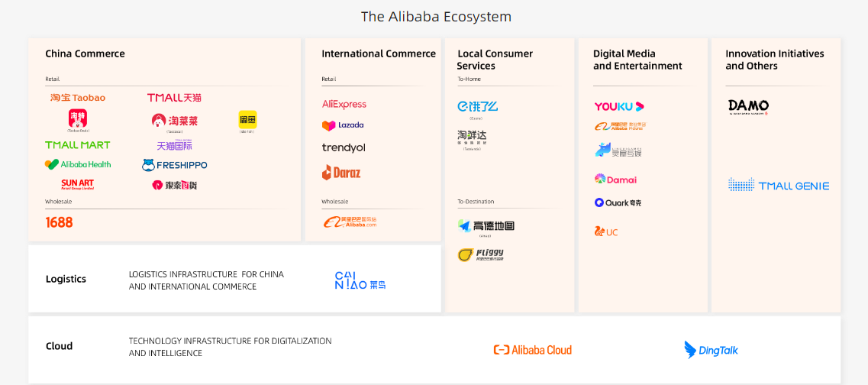Select the Tmall logo

(174, 98)
